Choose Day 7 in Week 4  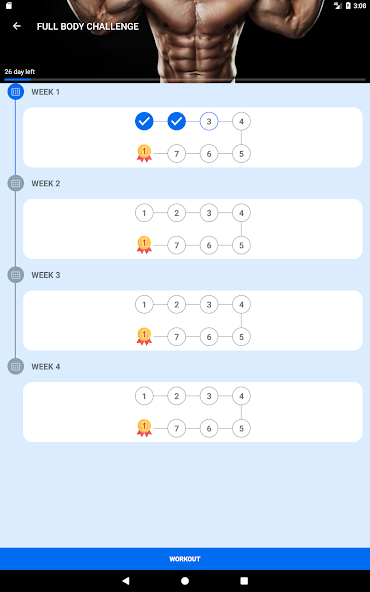(x=177, y=429)
